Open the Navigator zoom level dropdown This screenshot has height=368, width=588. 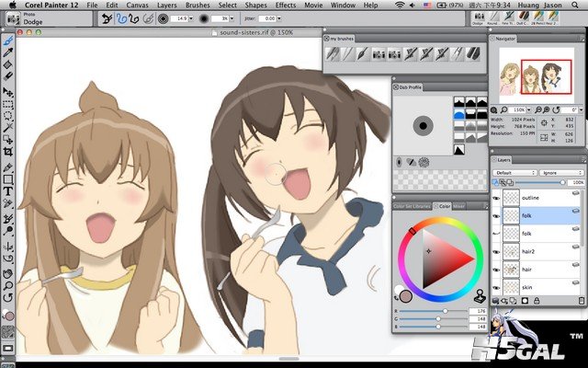click(x=528, y=110)
